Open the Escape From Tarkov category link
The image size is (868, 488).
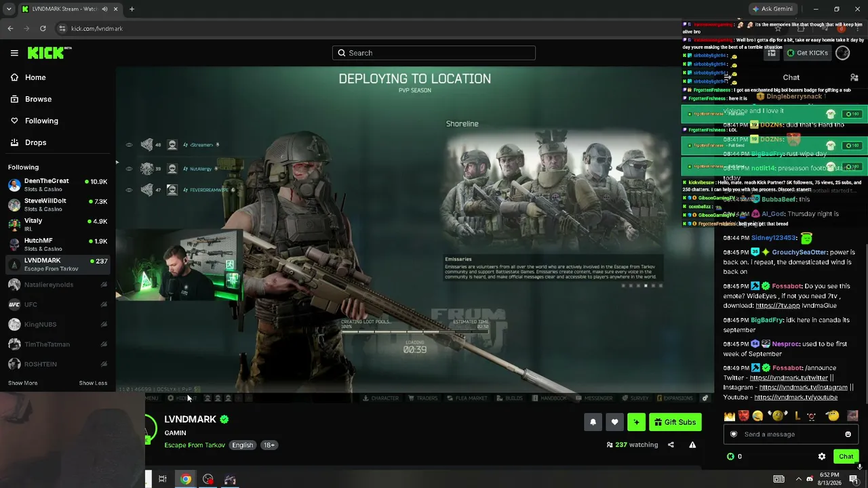click(195, 445)
